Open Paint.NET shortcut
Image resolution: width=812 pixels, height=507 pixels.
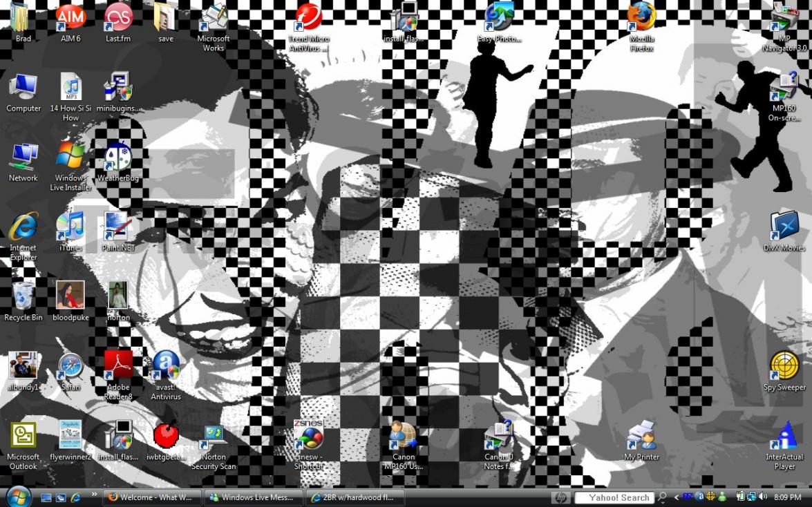tap(118, 232)
